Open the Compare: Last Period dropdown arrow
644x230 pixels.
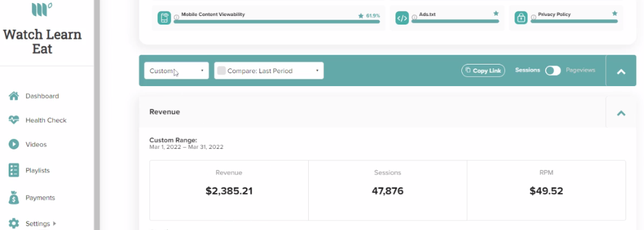317,71
